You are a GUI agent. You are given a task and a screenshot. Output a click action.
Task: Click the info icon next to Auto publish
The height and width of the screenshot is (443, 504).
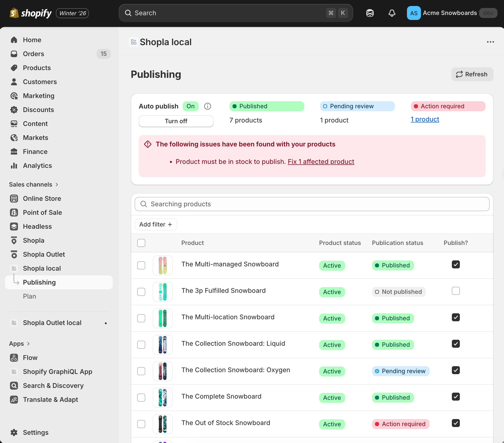[x=207, y=106]
